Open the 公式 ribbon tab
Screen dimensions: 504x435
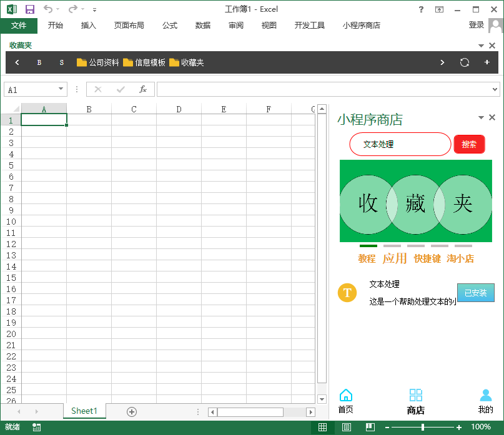tap(170, 26)
